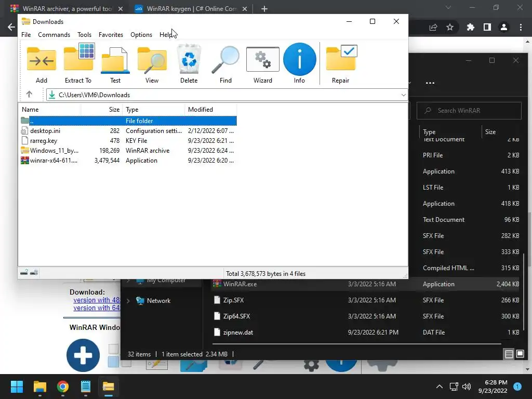The image size is (532, 399).
Task: Click the 'version with 48' download link
Action: coord(97,300)
